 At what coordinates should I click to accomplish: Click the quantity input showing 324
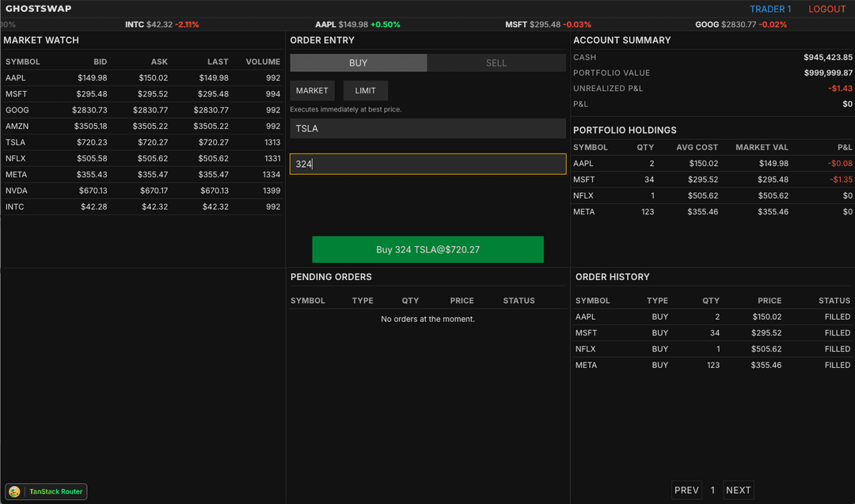(x=427, y=162)
